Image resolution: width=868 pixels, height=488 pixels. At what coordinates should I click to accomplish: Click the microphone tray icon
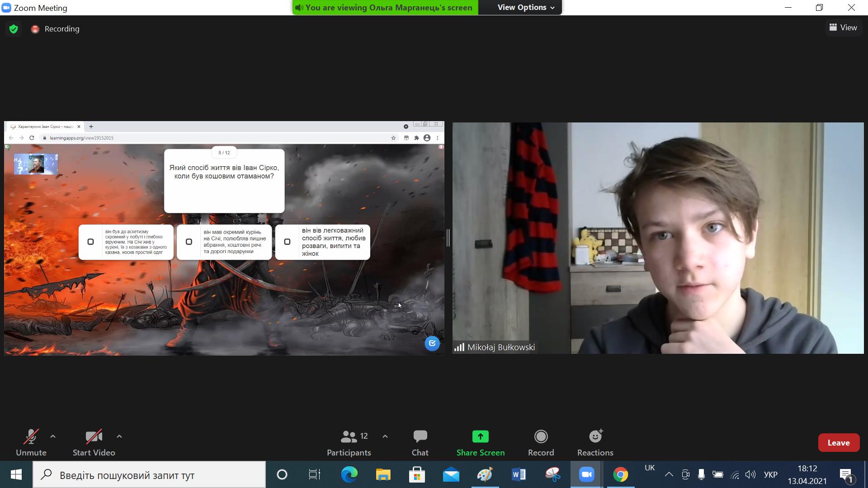701,474
